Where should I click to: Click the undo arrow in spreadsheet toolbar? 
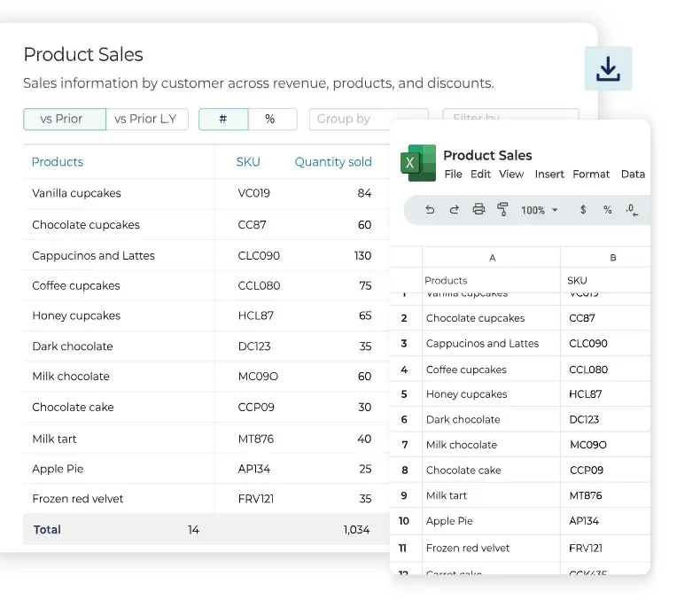(x=430, y=209)
